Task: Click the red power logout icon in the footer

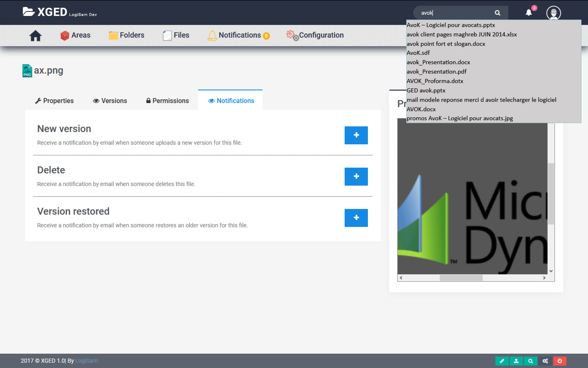Action: click(x=560, y=361)
